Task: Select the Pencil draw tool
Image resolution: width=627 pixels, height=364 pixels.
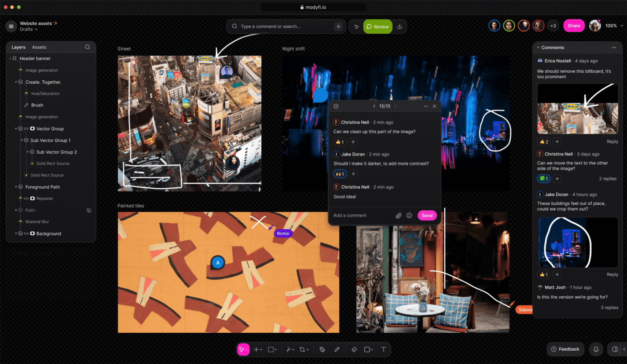Action: click(337, 350)
